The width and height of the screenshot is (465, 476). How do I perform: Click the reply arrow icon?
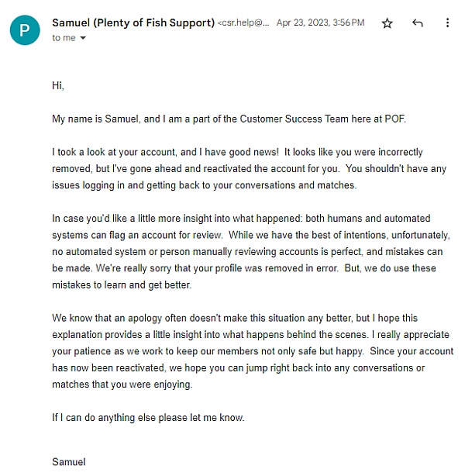418,23
